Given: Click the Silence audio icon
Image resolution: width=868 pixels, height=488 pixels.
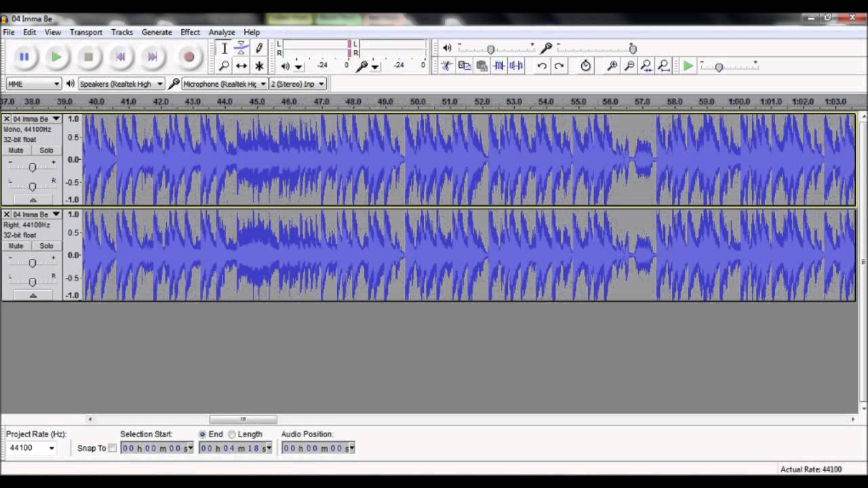Looking at the screenshot, I should coord(516,66).
